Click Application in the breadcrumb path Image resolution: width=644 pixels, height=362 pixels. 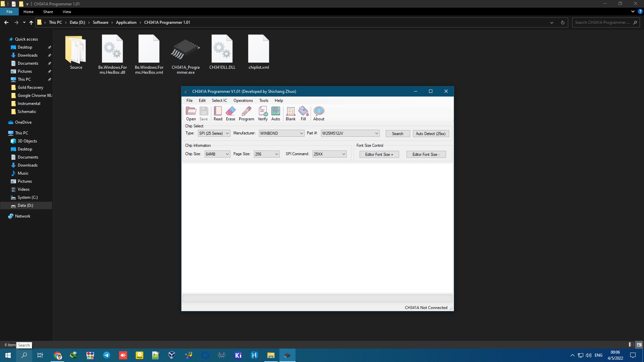(126, 22)
